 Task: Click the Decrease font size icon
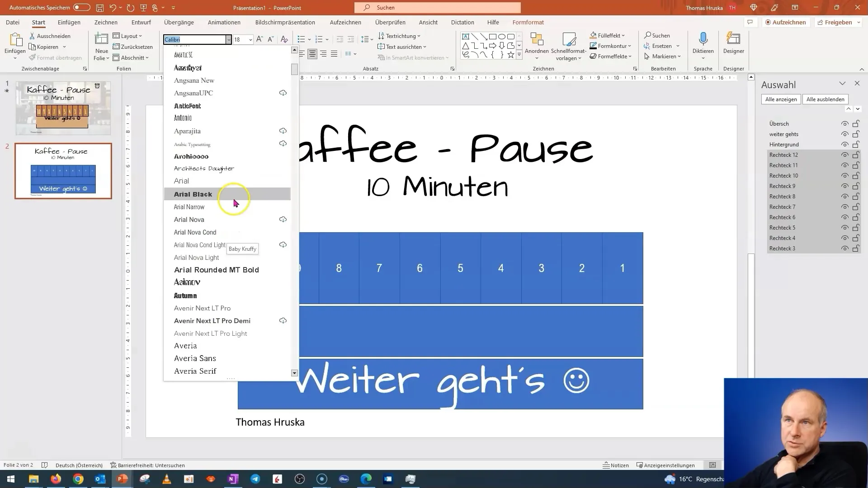271,39
